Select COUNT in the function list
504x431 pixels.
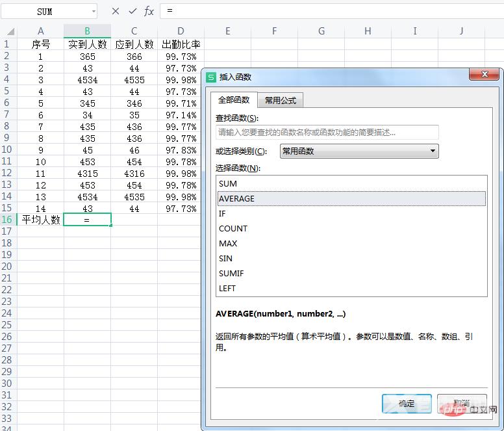[x=233, y=228]
